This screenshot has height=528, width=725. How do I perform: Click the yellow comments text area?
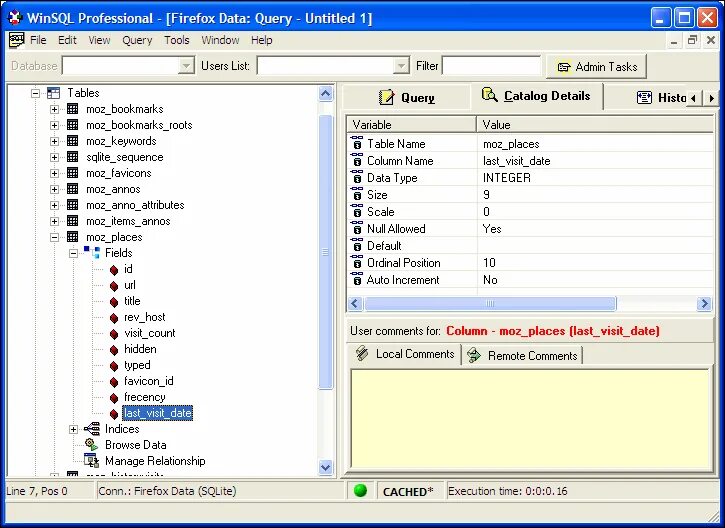530,418
